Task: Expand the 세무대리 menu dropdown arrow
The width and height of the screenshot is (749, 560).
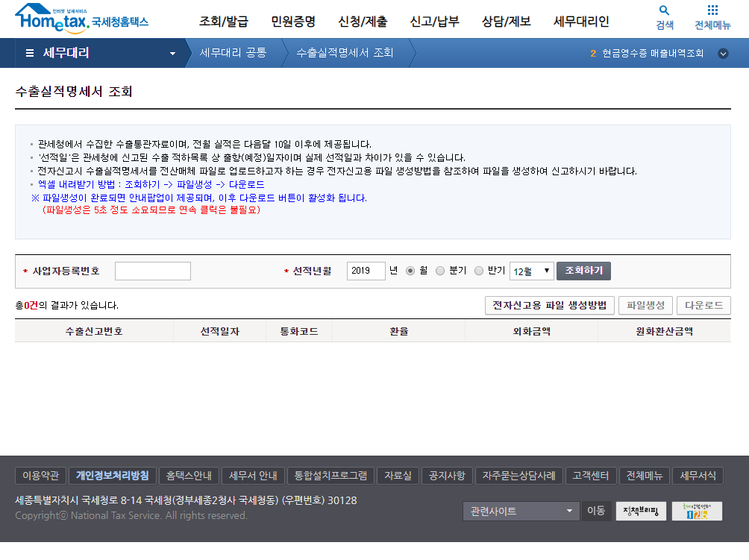Action: coord(173,54)
